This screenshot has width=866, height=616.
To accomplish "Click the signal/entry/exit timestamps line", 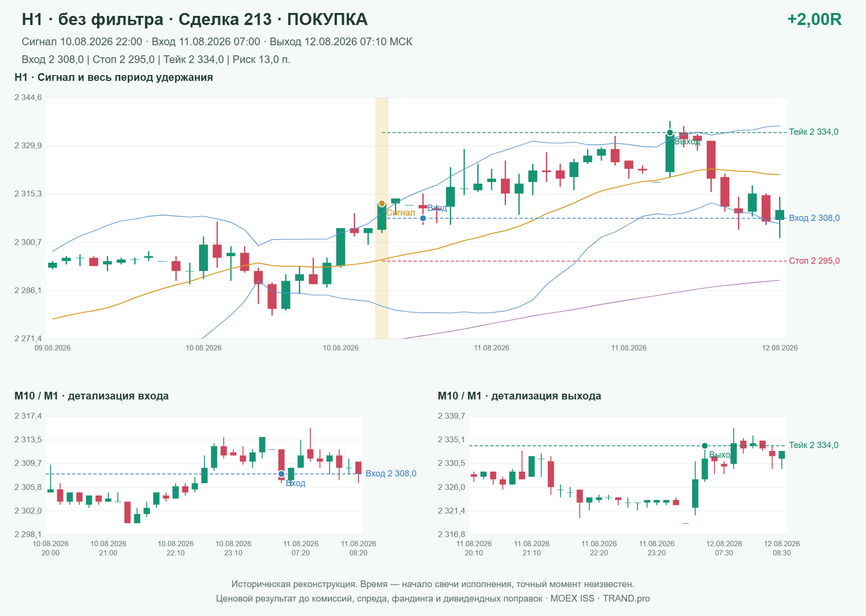I will tap(217, 42).
